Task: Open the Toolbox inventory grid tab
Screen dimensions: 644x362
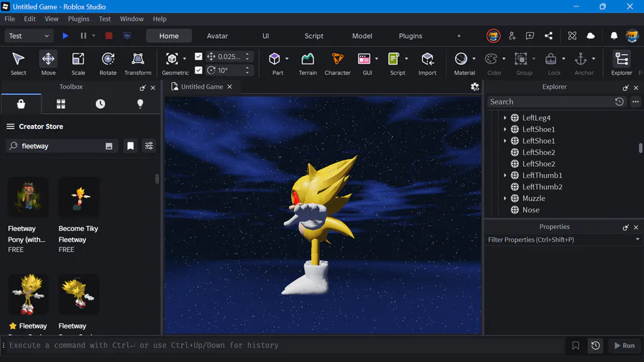Action: 61,104
